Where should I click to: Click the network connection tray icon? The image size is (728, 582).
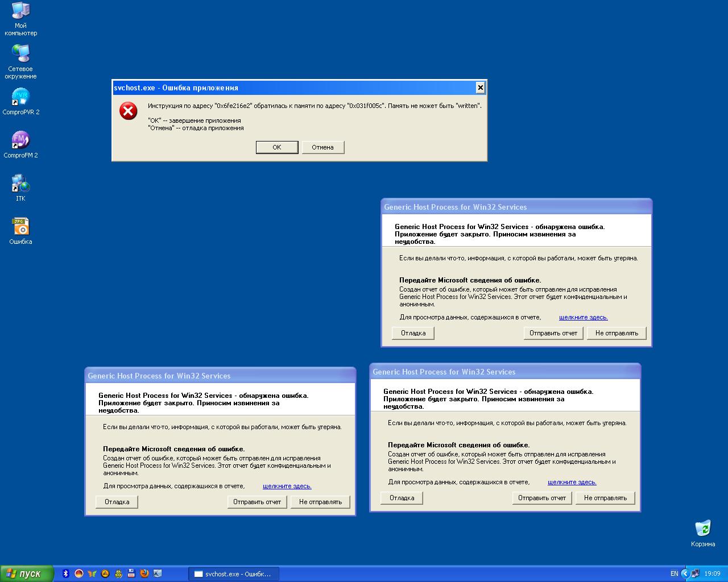pos(695,573)
